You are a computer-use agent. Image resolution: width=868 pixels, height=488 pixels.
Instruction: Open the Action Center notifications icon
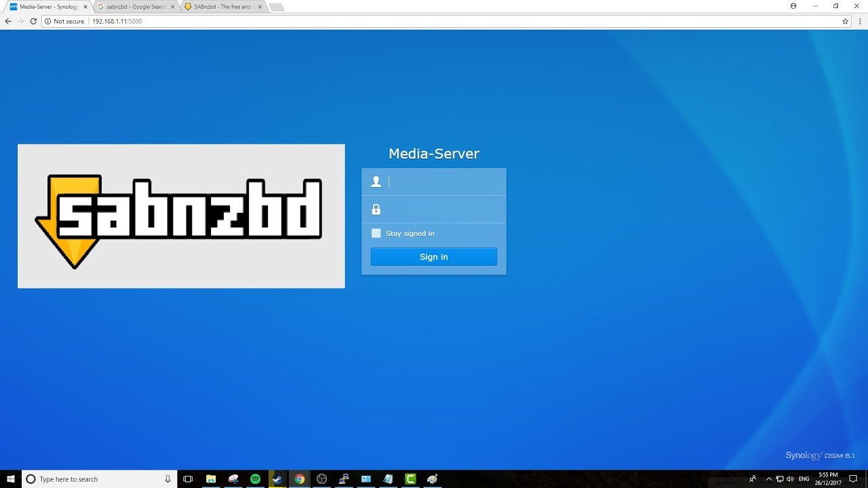coord(853,479)
